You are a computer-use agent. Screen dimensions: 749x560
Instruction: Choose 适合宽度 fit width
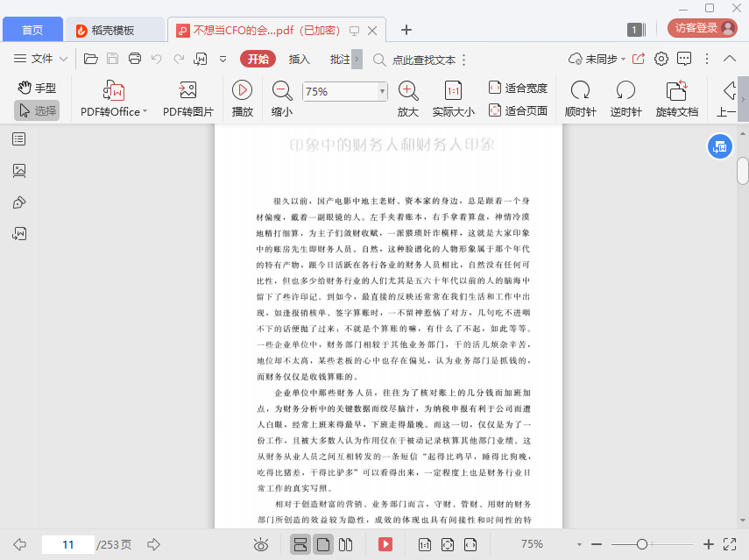pos(518,88)
